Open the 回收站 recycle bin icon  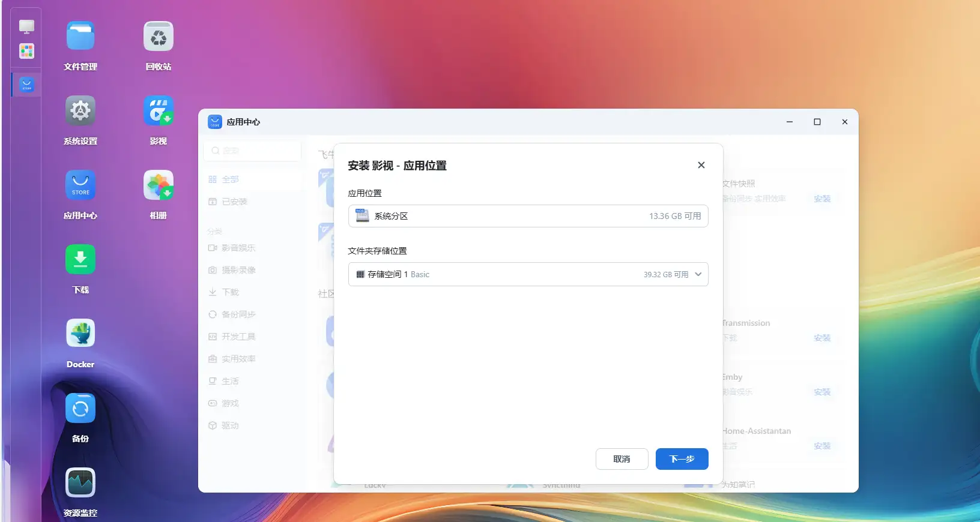click(x=159, y=37)
